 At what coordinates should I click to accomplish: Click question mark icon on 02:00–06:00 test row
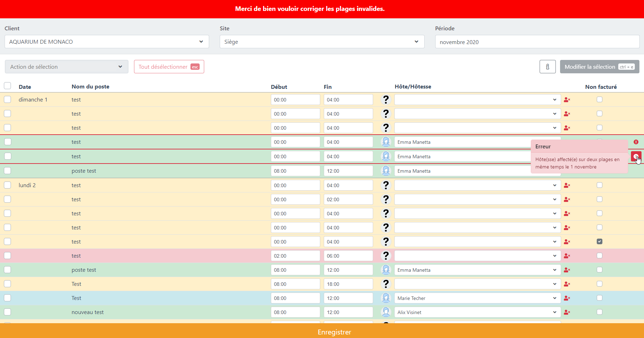tap(386, 256)
